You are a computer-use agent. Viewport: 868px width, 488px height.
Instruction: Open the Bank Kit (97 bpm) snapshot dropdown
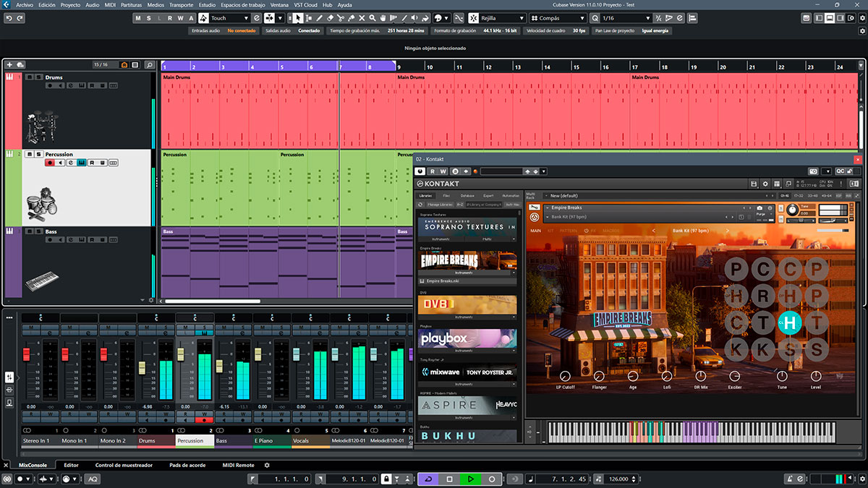coord(547,217)
